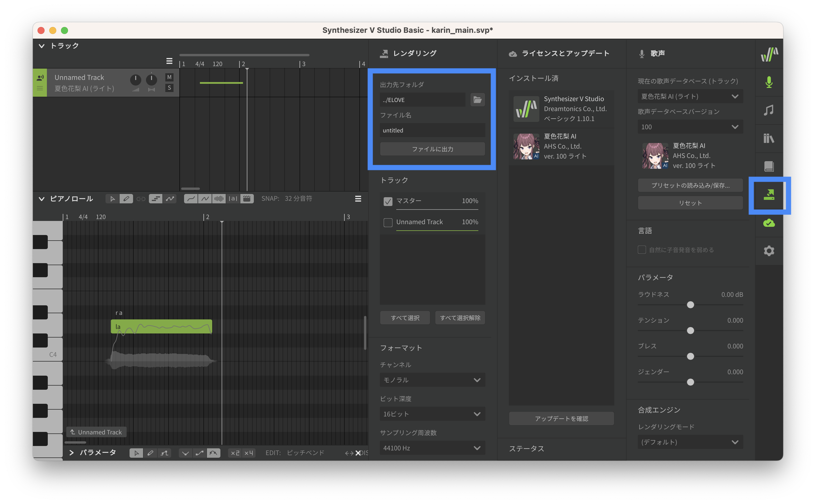The width and height of the screenshot is (816, 504).
Task: Toggle smooth pitch curve display icon
Action: pos(191,199)
